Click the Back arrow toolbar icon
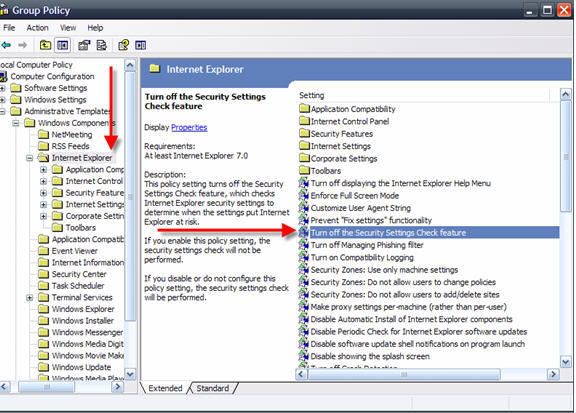The width and height of the screenshot is (576, 413). click(x=6, y=45)
